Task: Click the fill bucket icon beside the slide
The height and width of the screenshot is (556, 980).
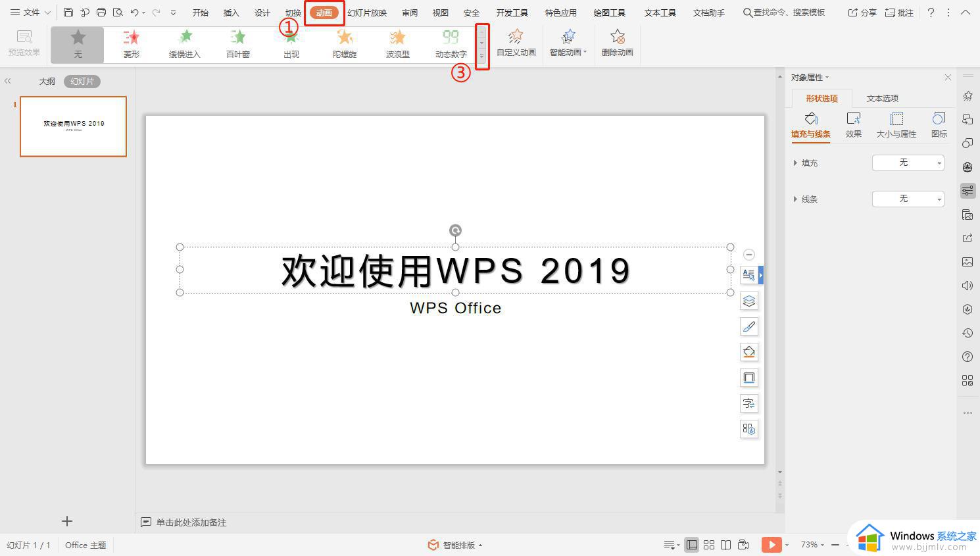Action: pyautogui.click(x=749, y=352)
